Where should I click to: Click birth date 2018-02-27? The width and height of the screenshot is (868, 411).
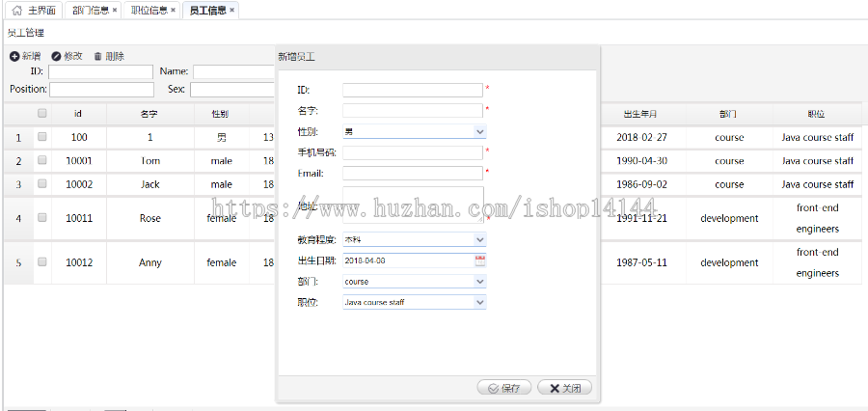(x=641, y=137)
